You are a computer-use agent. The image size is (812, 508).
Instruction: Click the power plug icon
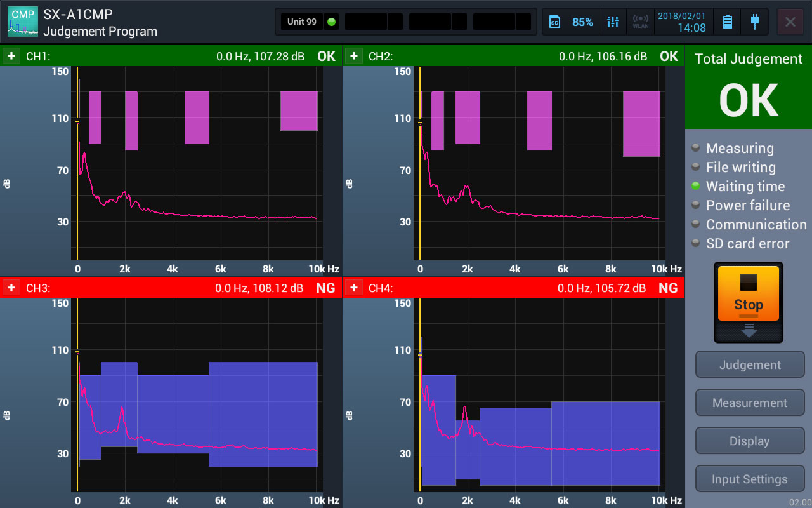click(x=754, y=22)
